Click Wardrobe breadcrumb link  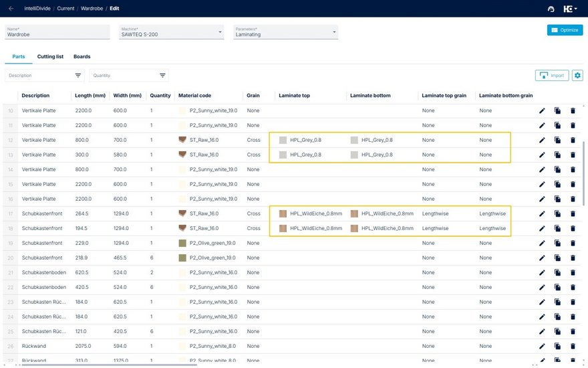click(92, 8)
